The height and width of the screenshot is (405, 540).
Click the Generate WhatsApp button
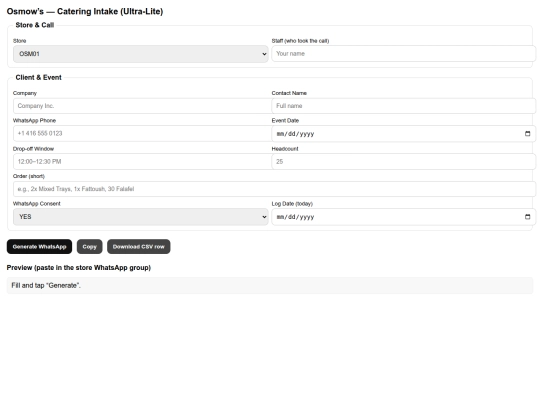[39, 247]
